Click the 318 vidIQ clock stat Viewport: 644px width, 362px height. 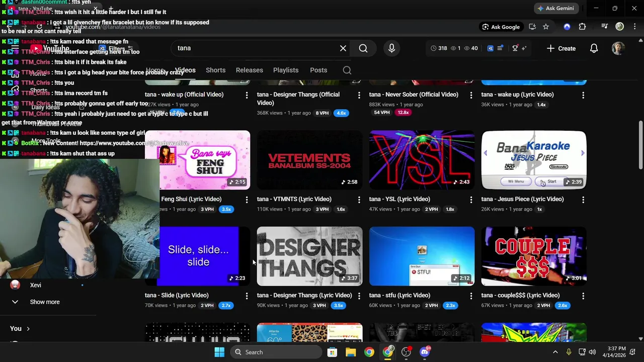pos(439,48)
